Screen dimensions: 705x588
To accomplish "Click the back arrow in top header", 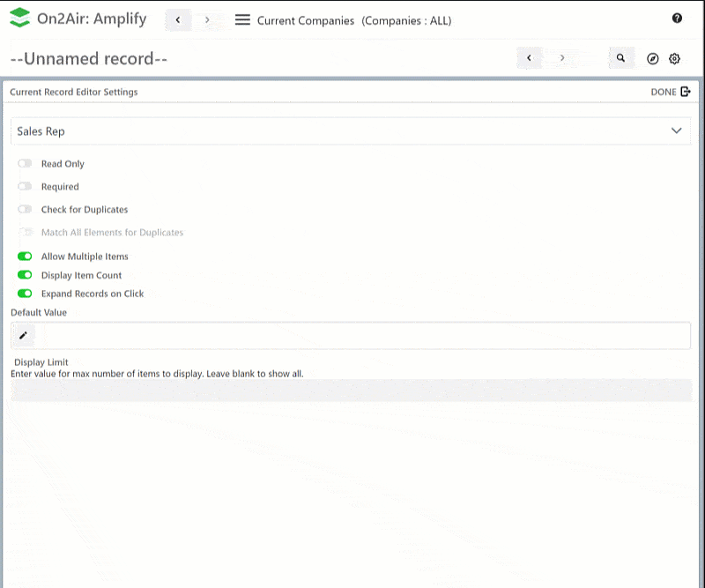I will pos(178,19).
